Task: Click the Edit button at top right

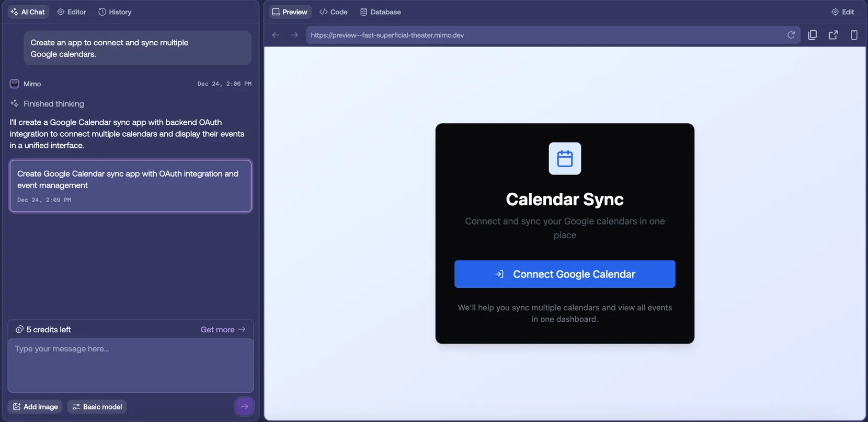Action: pyautogui.click(x=843, y=12)
